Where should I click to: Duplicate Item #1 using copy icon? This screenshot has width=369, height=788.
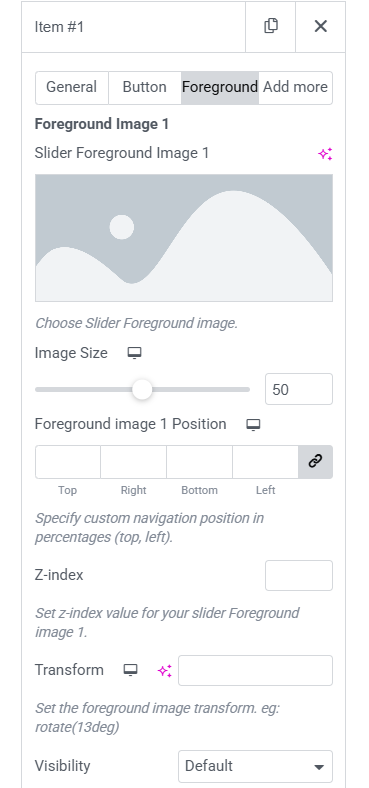click(x=271, y=26)
